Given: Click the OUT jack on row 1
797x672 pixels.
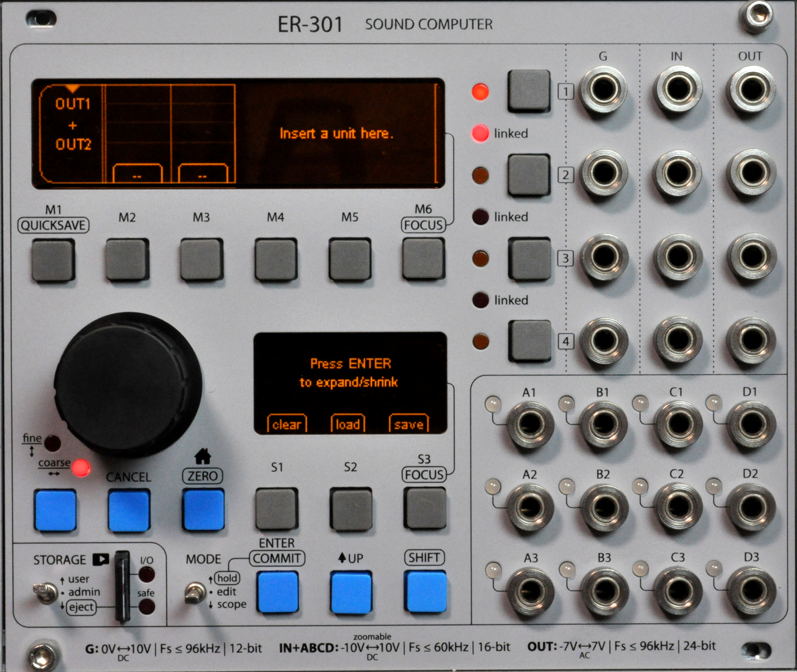Looking at the screenshot, I should [x=752, y=89].
